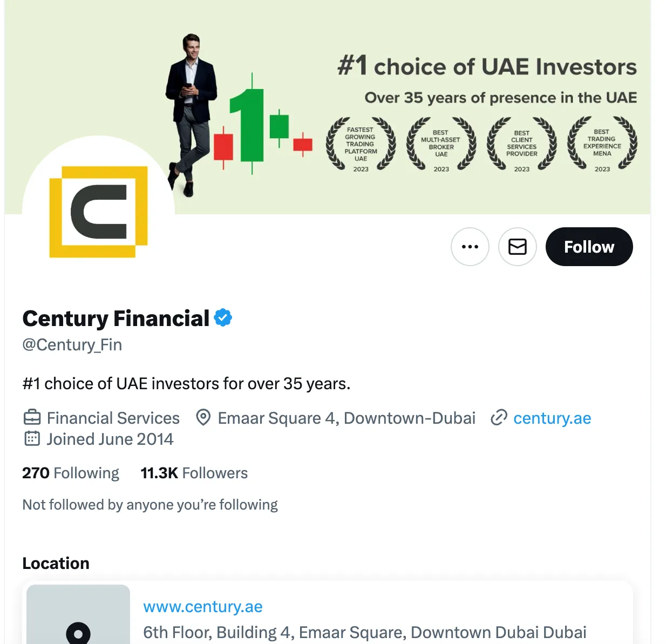
Task: Click the Emaar Square 4 location text
Action: click(x=346, y=418)
